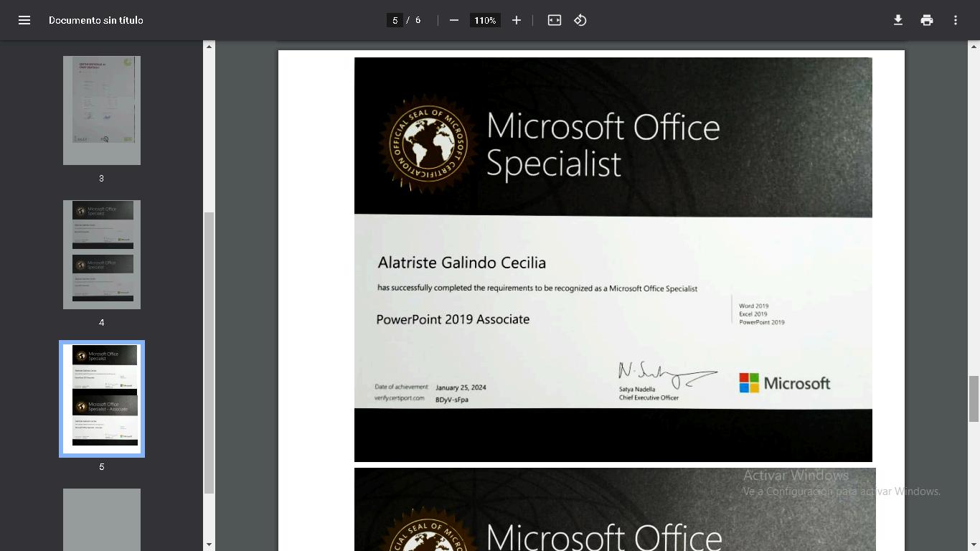Click 'Chief Executive Officer' text
The width and height of the screenshot is (980, 551).
point(649,397)
